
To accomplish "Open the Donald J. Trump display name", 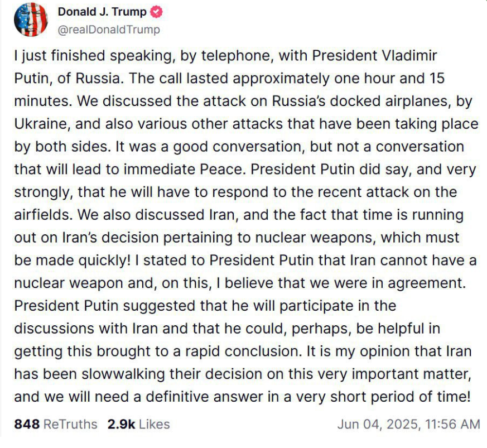I will tap(102, 12).
